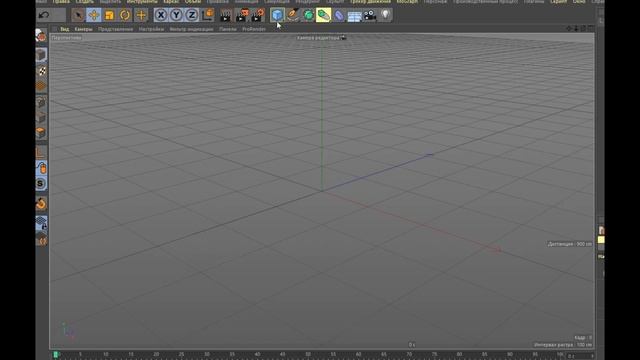Switch to Polygons mode
Image resolution: width=640 pixels, height=360 pixels.
coord(41,133)
